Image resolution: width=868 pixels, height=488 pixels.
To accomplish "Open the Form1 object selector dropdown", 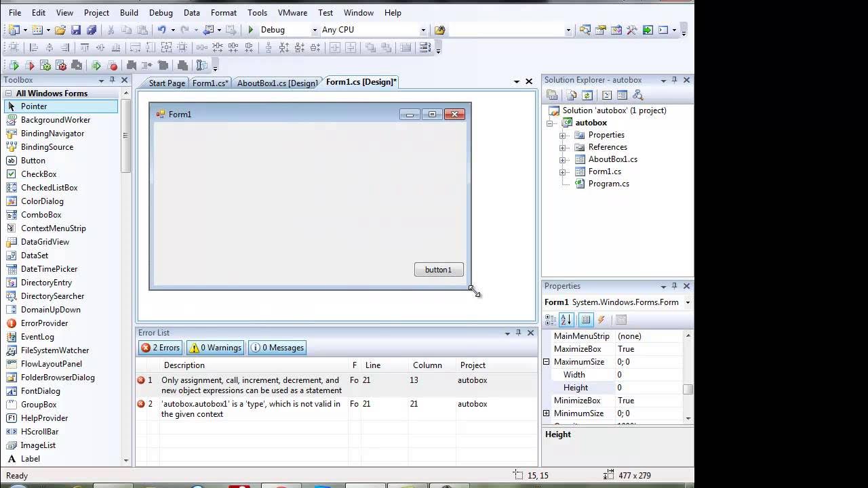I will (x=688, y=302).
